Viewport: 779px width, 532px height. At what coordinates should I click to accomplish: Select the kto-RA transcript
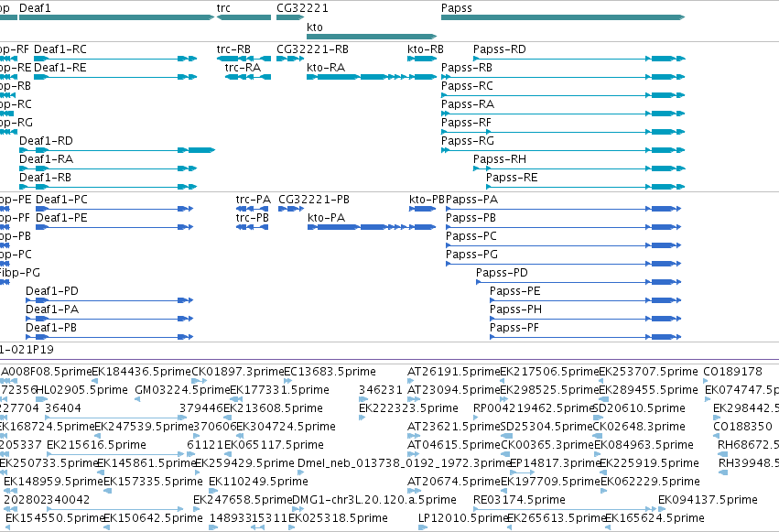coord(372,77)
